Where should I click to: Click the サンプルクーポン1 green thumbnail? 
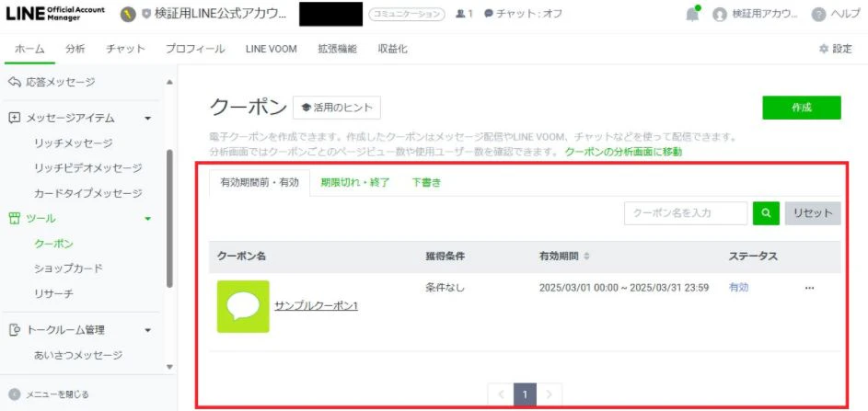coord(243,306)
